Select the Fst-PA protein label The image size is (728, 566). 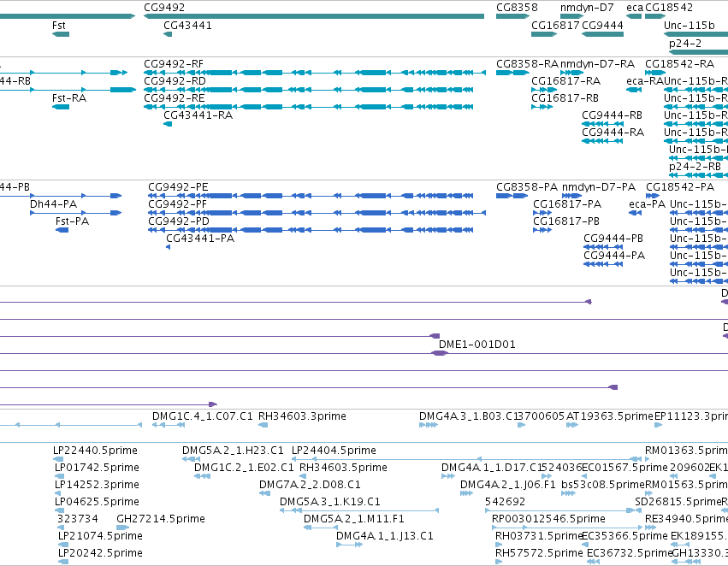pos(72,221)
